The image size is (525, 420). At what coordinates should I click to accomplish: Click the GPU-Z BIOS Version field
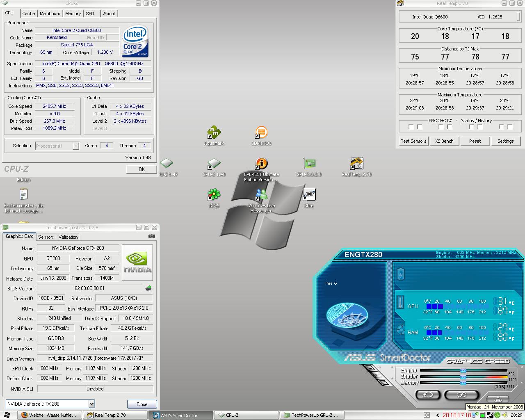(x=89, y=288)
